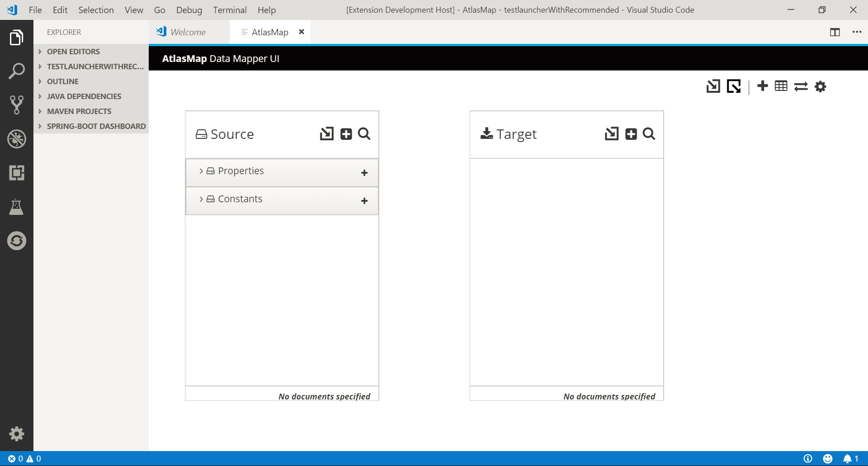This screenshot has width=868, height=466.
Task: Open the mapping table view
Action: (782, 86)
